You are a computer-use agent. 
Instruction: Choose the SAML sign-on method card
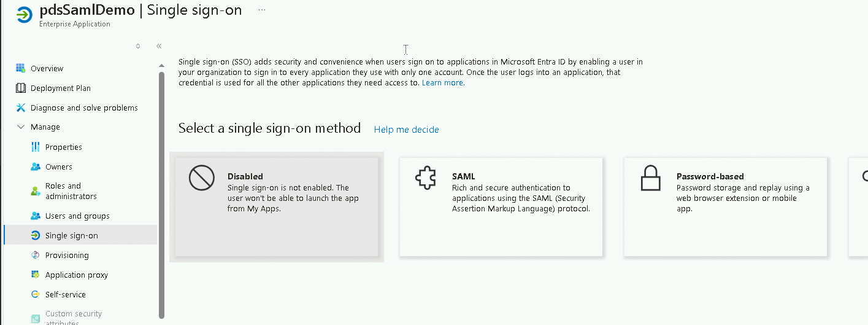(501, 206)
